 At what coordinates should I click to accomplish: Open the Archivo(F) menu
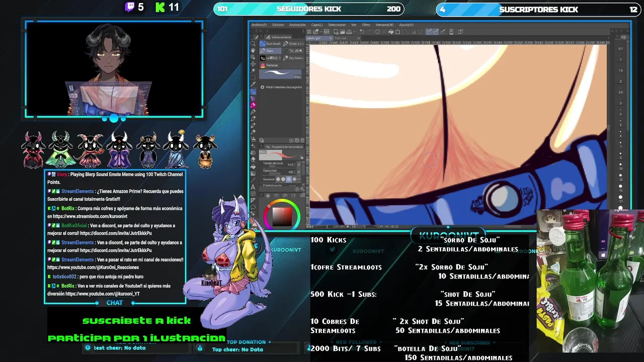coord(259,25)
